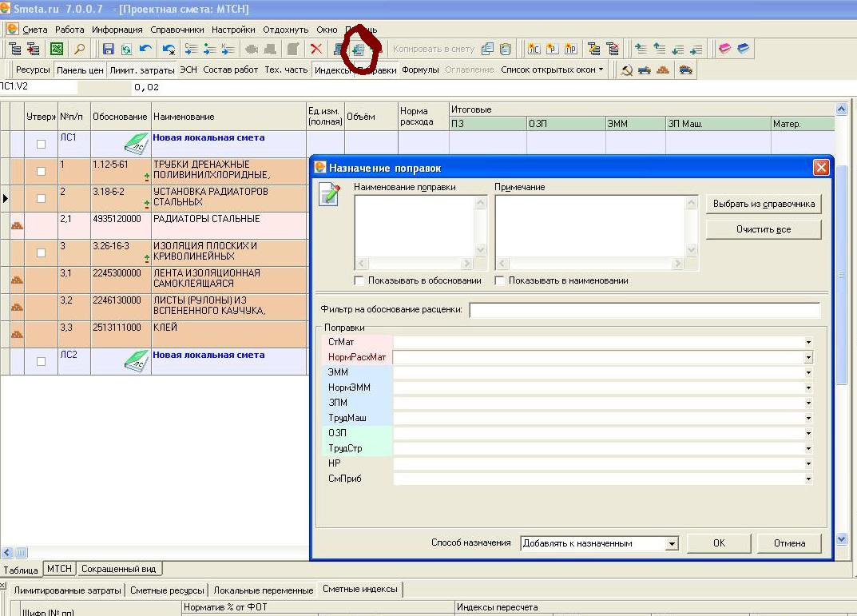
Task: Click the blue truck machinery toolbar icon
Action: point(645,70)
